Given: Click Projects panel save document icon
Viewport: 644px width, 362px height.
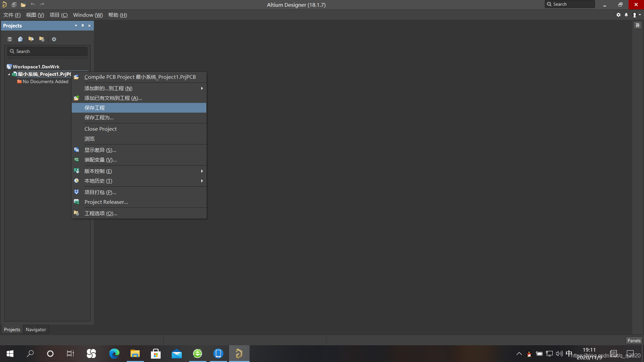Looking at the screenshot, I should click(x=10, y=39).
